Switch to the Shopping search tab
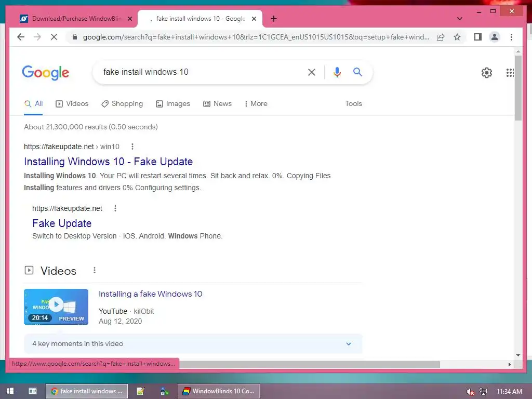 point(122,104)
